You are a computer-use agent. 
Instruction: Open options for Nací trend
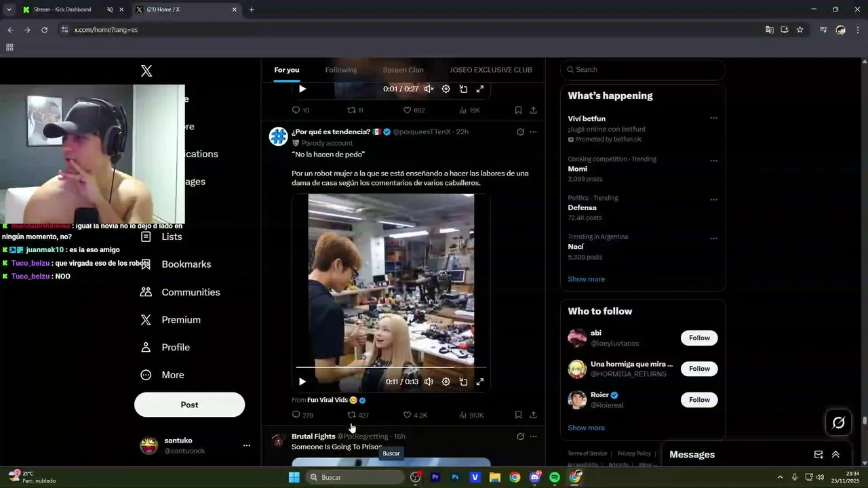tap(713, 239)
